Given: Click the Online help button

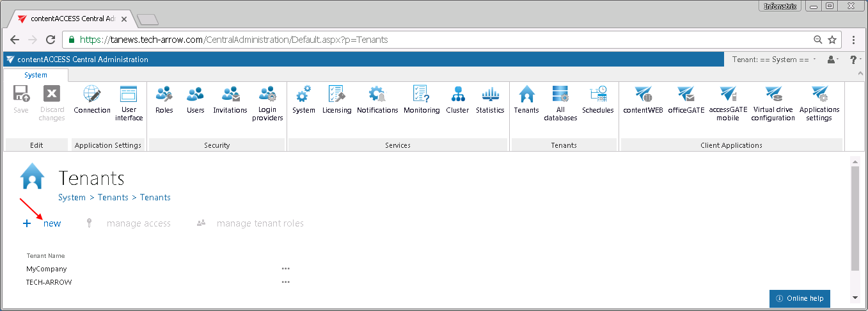Looking at the screenshot, I should click(x=800, y=298).
